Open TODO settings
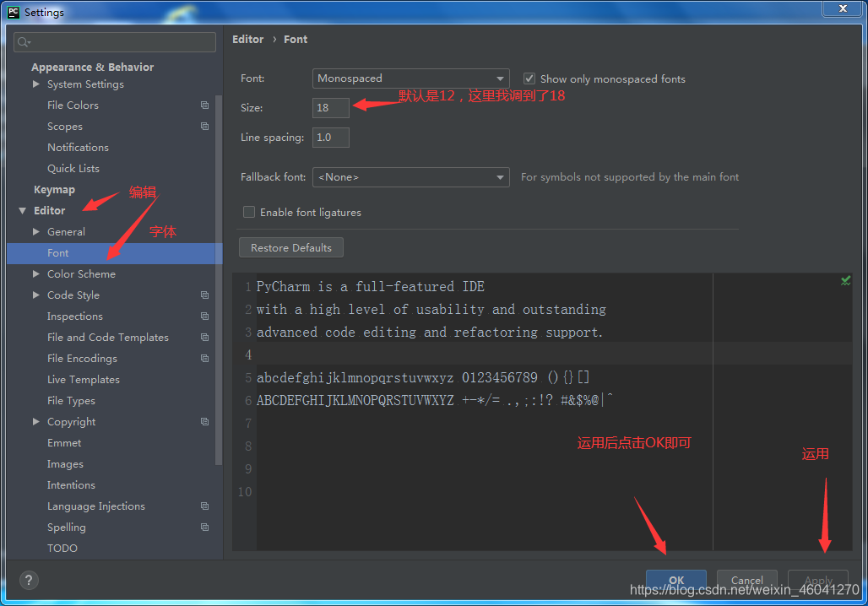The width and height of the screenshot is (868, 606). point(62,548)
